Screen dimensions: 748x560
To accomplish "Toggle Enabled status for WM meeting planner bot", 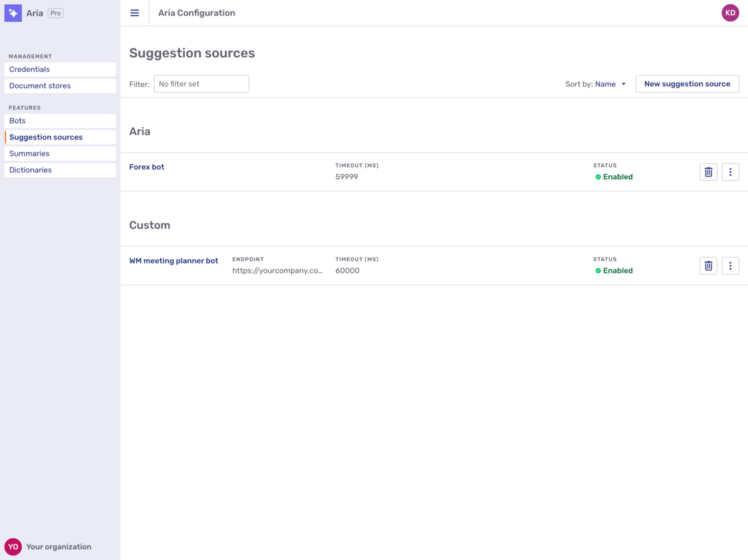I will 613,270.
